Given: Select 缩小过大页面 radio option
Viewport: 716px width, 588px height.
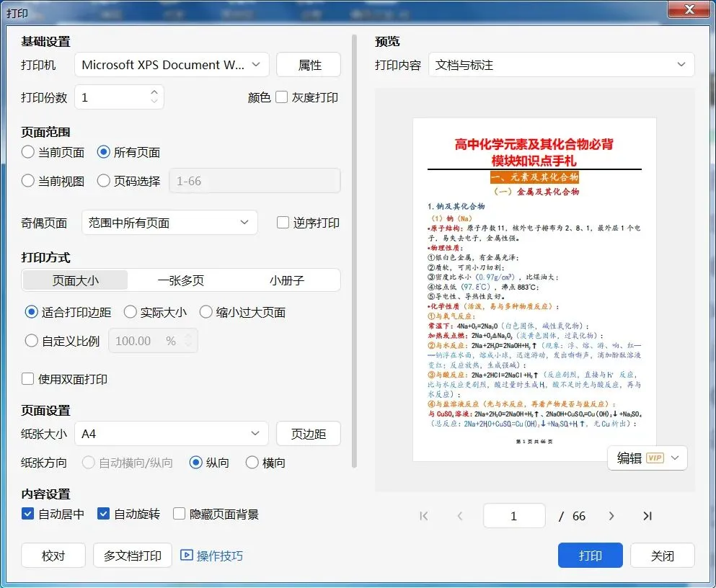Looking at the screenshot, I should 206,312.
